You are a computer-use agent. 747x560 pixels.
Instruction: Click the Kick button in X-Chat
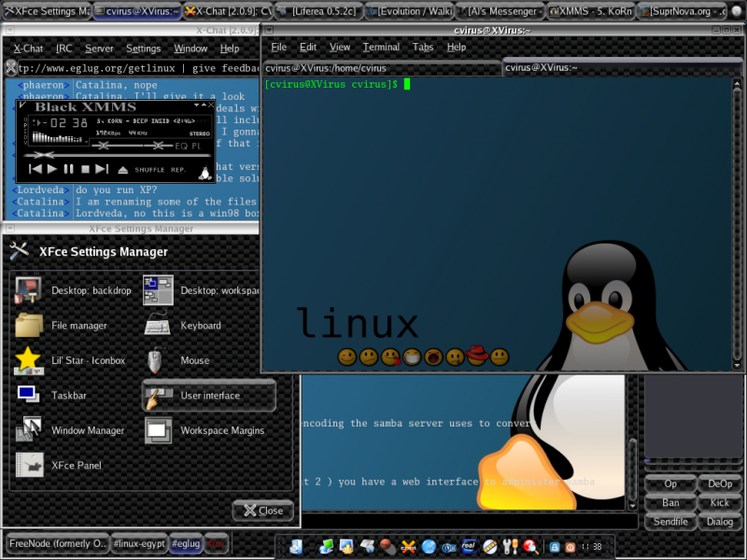point(719,502)
